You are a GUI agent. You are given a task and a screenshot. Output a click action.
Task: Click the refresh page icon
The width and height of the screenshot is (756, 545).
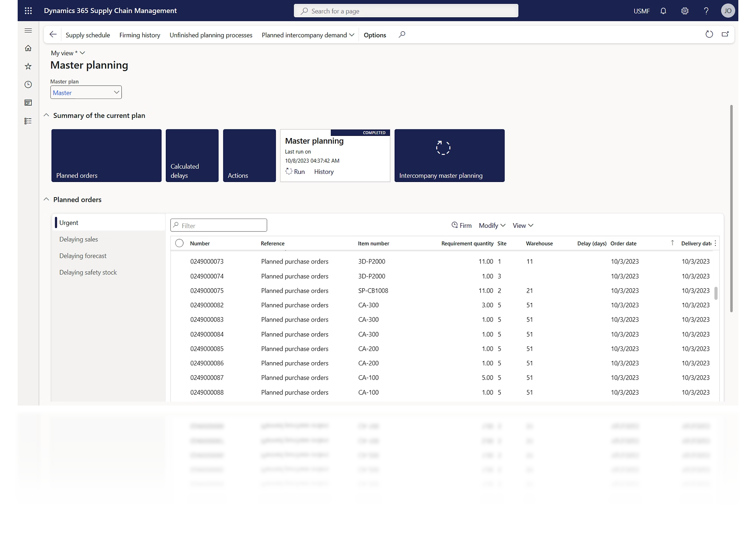coord(709,35)
